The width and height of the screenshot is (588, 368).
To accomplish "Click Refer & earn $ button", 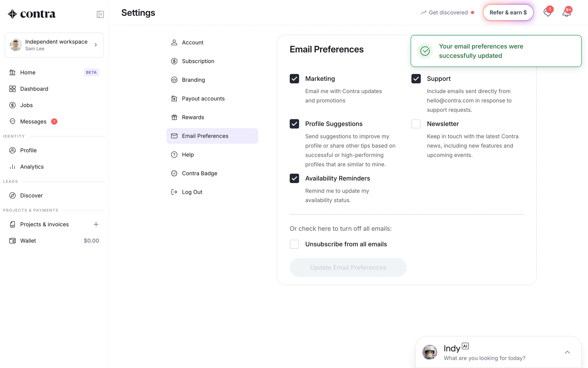I will click(x=508, y=13).
